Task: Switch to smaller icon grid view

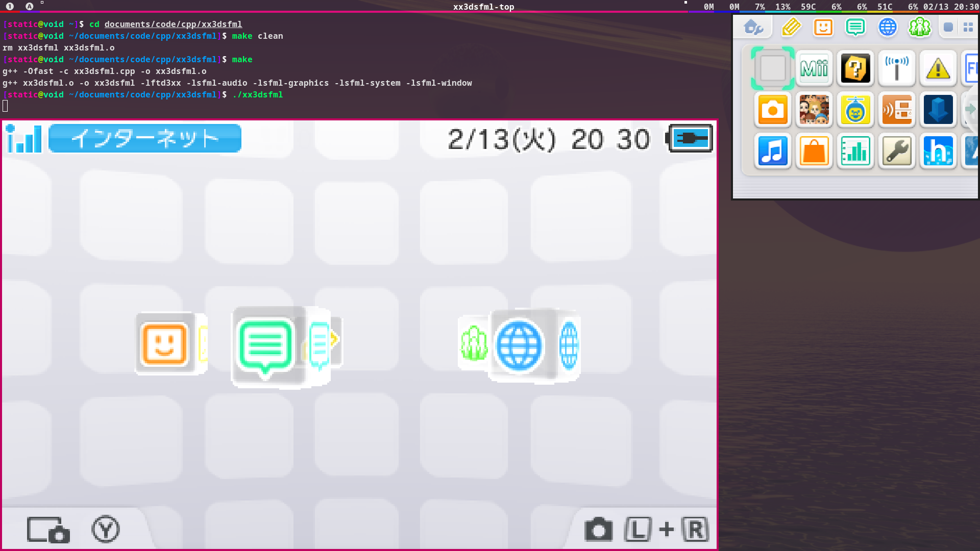Action: pos(968,28)
